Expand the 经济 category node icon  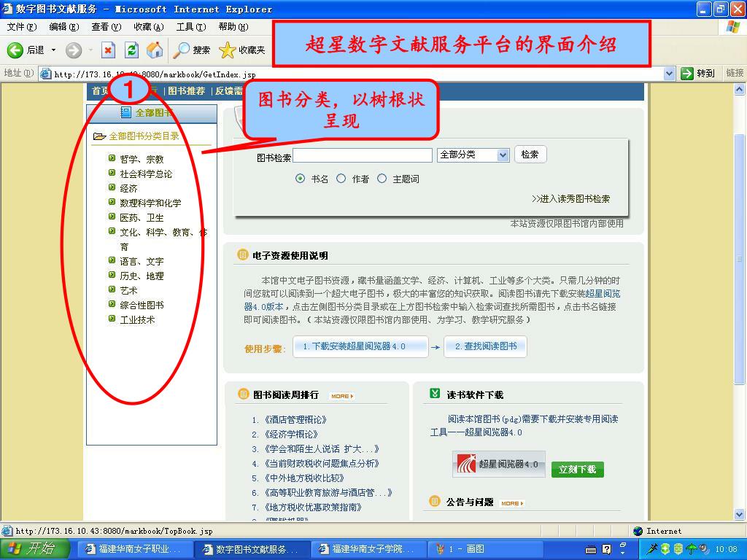(x=112, y=187)
